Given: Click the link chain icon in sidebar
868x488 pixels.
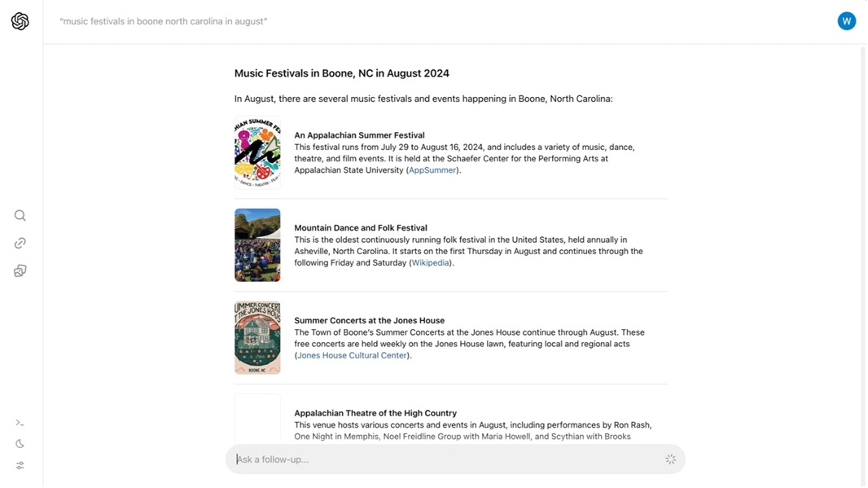Looking at the screenshot, I should click(20, 243).
